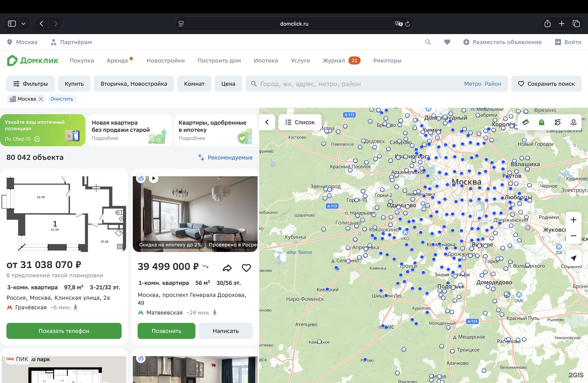The height and width of the screenshot is (383, 588).
Task: Open the Фильтры panel
Action: [31, 84]
